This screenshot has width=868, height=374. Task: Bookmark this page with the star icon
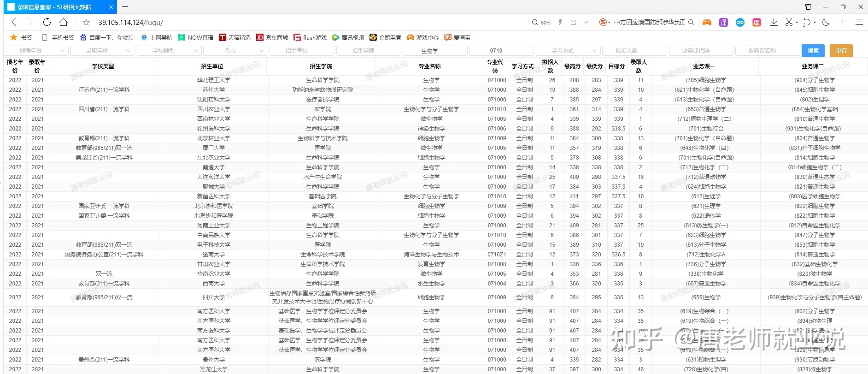pyautogui.click(x=86, y=22)
